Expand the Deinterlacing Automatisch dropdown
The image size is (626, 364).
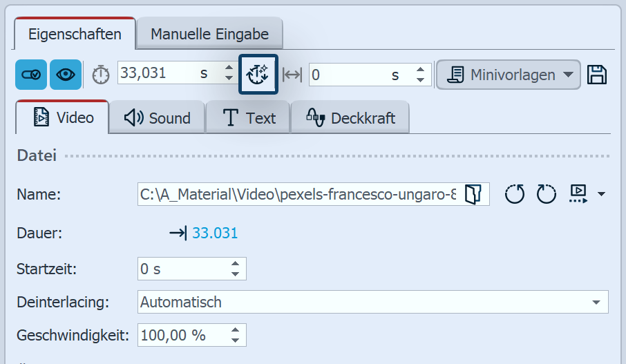click(x=596, y=302)
